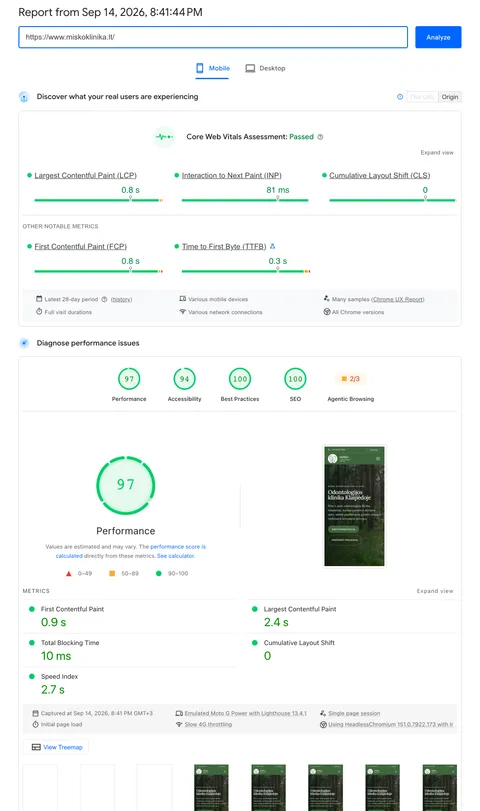Jump to SEO score gauge 100
480x811 pixels.
tap(295, 379)
